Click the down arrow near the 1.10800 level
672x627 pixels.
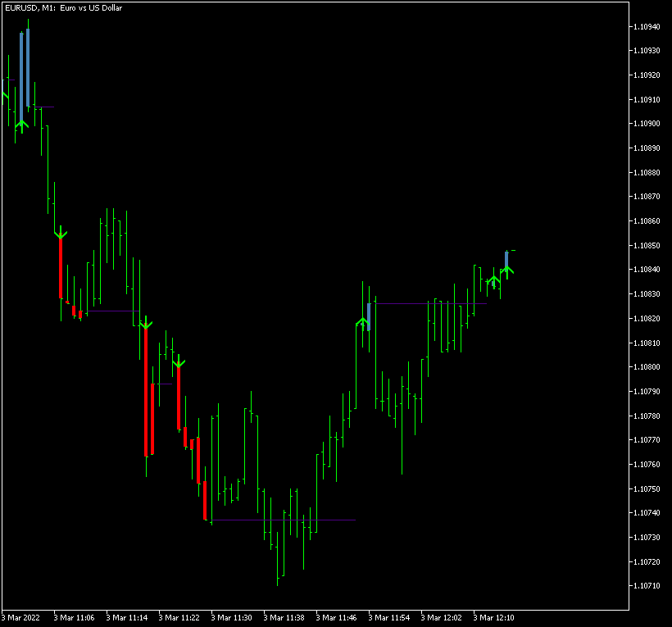point(179,361)
